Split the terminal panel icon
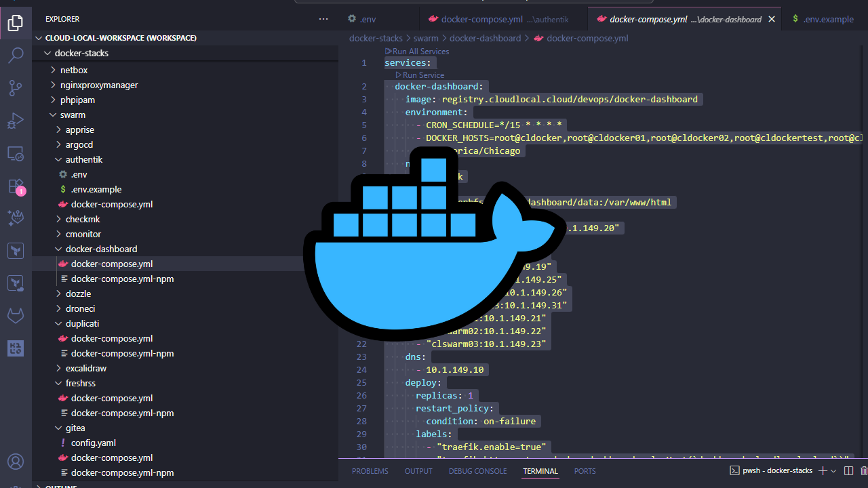Viewport: 868px width, 488px height. click(x=849, y=470)
